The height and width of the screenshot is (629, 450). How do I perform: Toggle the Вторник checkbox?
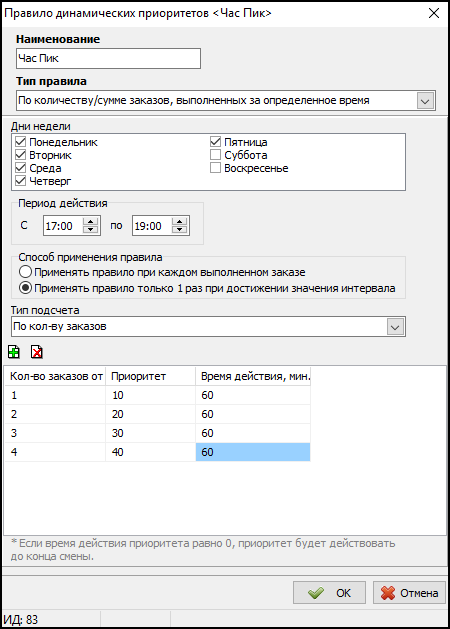click(20, 154)
